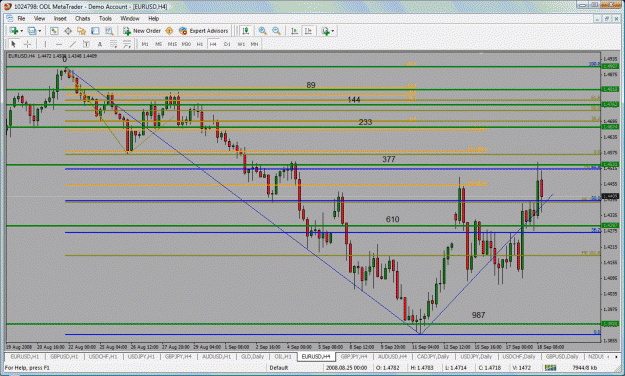Select the Horizontal Line drawing tool

tap(59, 44)
